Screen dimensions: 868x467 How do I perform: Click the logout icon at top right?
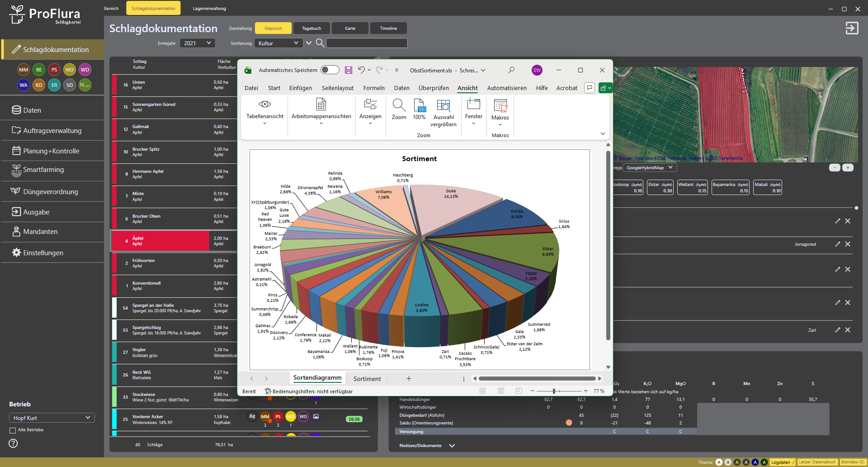852,28
